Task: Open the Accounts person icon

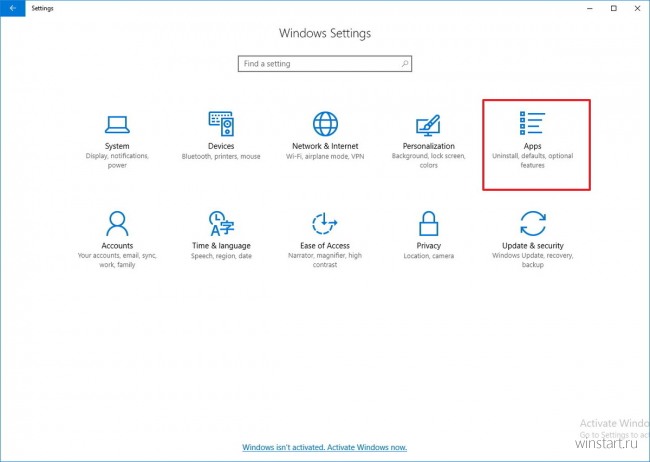Action: click(117, 223)
